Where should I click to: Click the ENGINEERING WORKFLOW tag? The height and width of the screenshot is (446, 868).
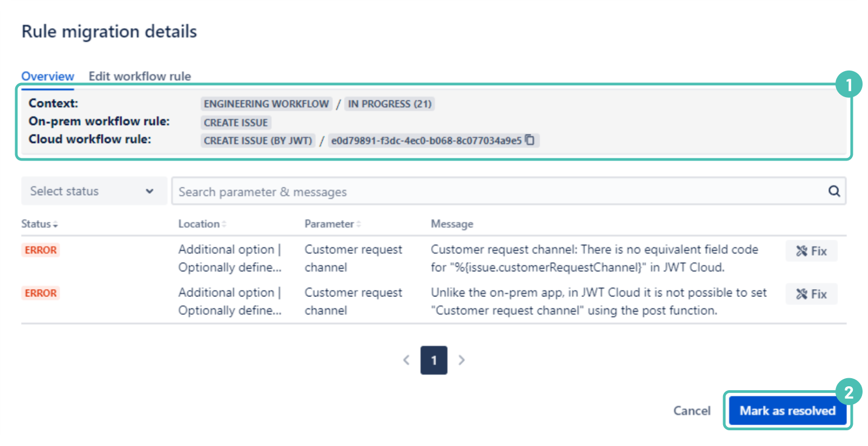tap(266, 104)
